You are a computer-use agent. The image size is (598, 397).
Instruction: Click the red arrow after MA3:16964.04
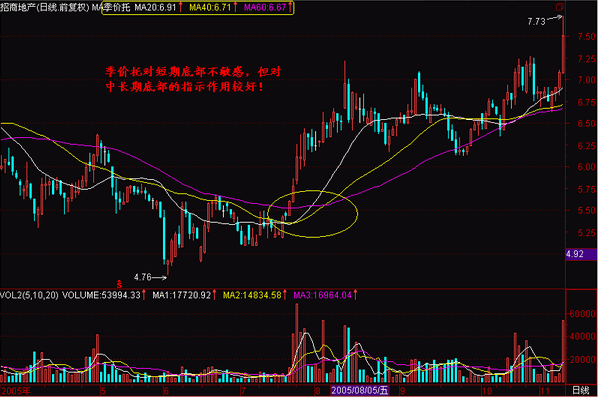[x=355, y=295]
